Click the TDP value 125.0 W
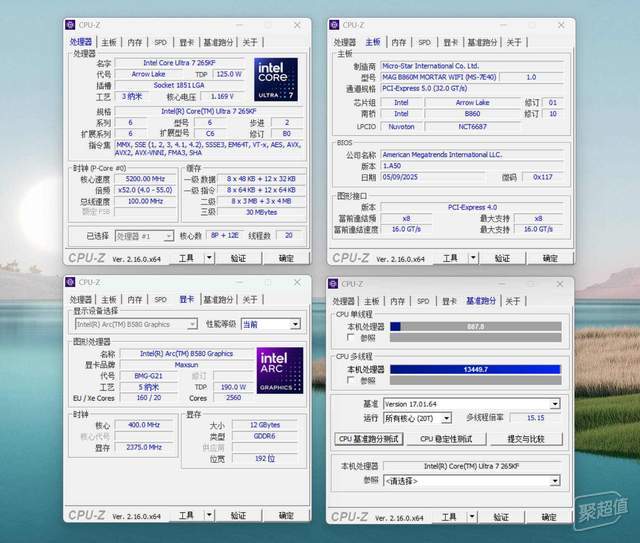This screenshot has width=640, height=543. (x=229, y=74)
